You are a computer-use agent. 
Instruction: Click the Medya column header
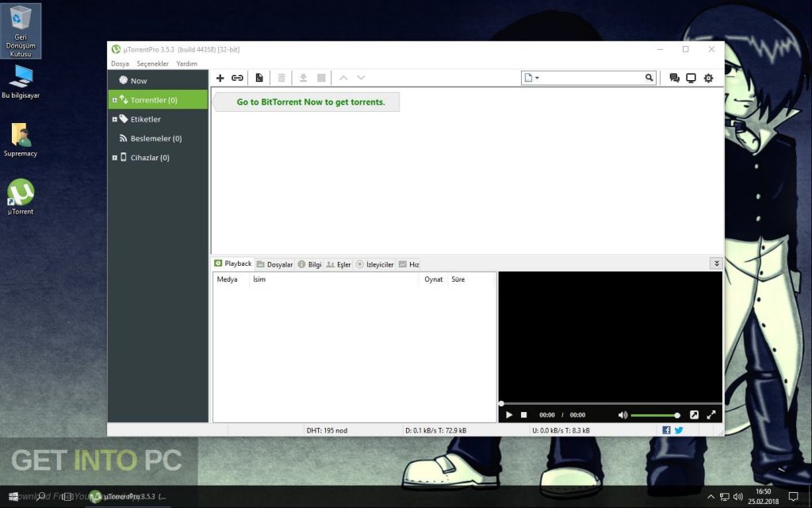point(231,279)
